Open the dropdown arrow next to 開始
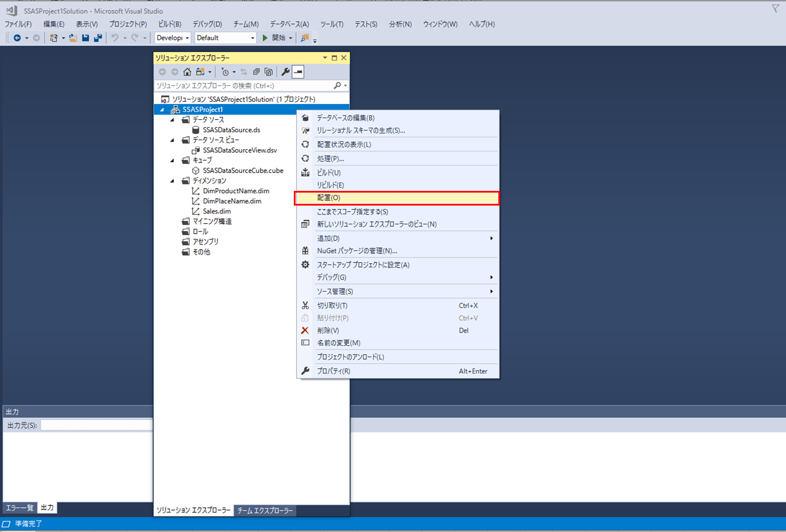 [x=290, y=38]
